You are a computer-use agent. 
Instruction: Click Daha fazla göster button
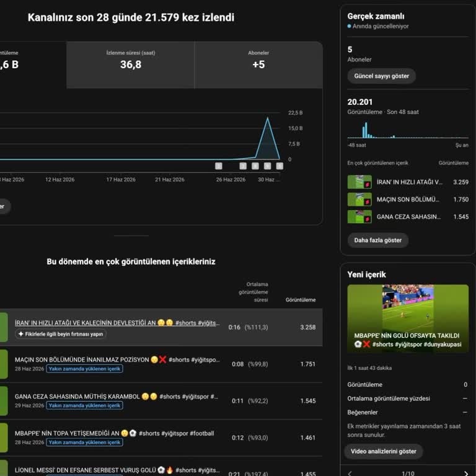pos(377,240)
